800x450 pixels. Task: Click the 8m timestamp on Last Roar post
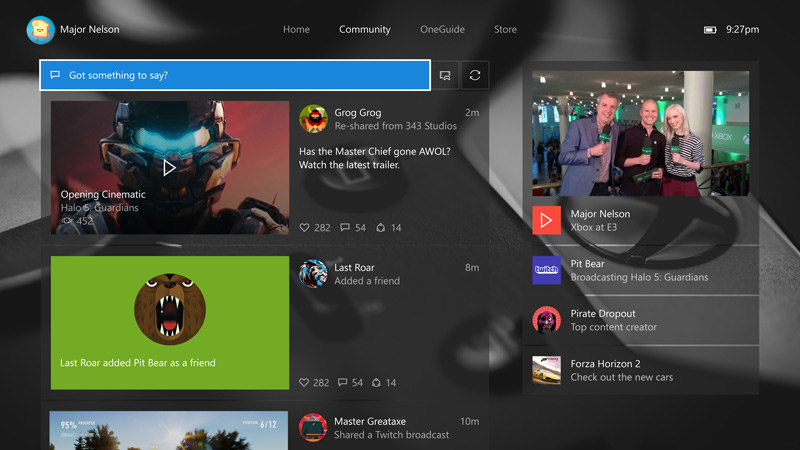(472, 267)
